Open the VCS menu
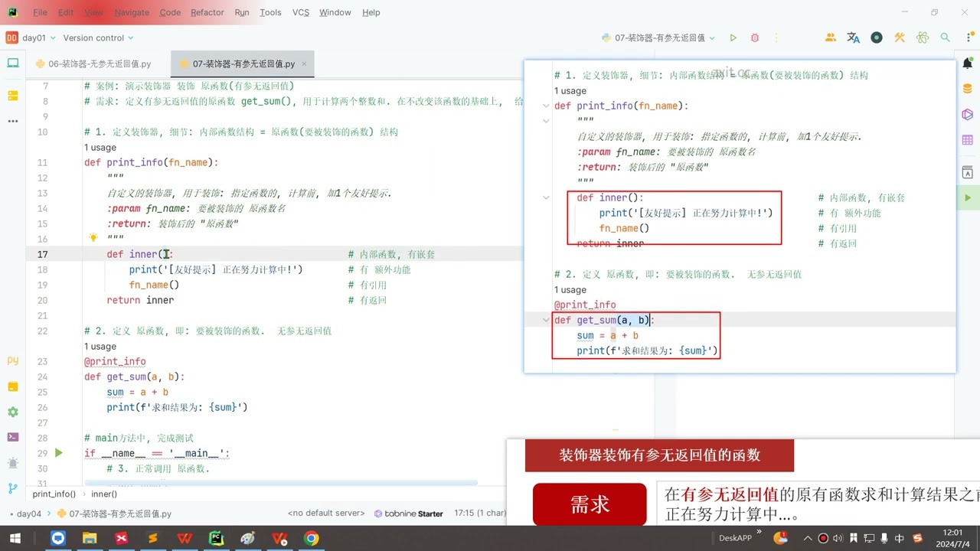This screenshot has height=551, width=980. coord(301,12)
